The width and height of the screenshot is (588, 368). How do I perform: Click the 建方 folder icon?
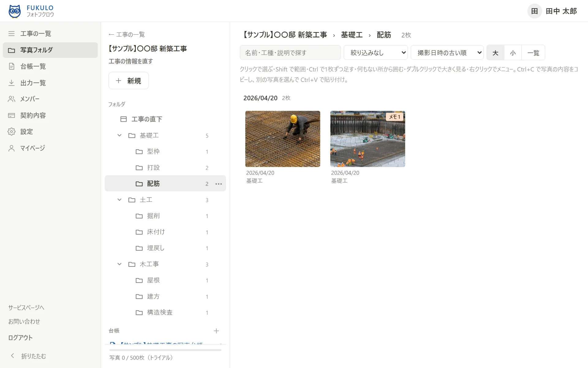[139, 296]
